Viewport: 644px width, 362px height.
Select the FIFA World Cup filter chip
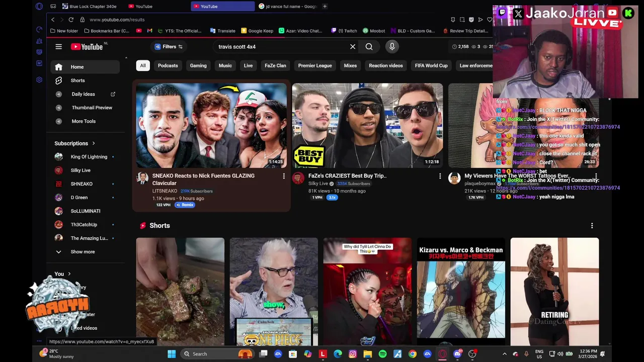(x=431, y=65)
